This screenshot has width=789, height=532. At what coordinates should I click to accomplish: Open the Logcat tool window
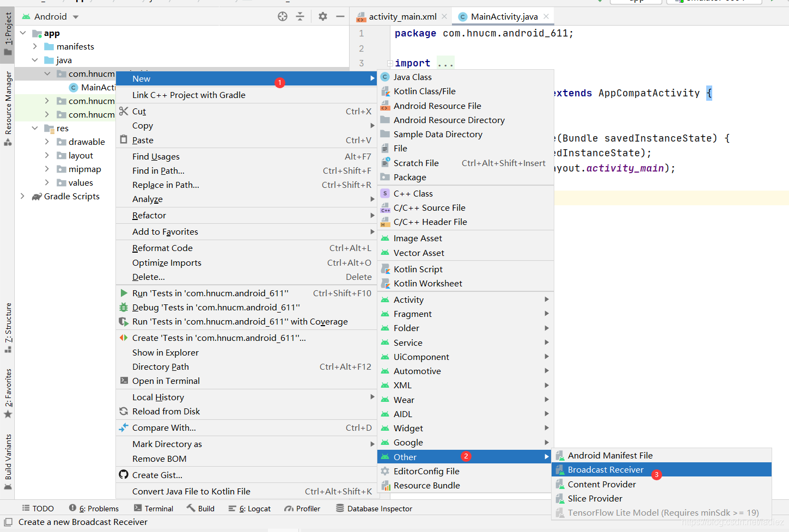[249, 509]
